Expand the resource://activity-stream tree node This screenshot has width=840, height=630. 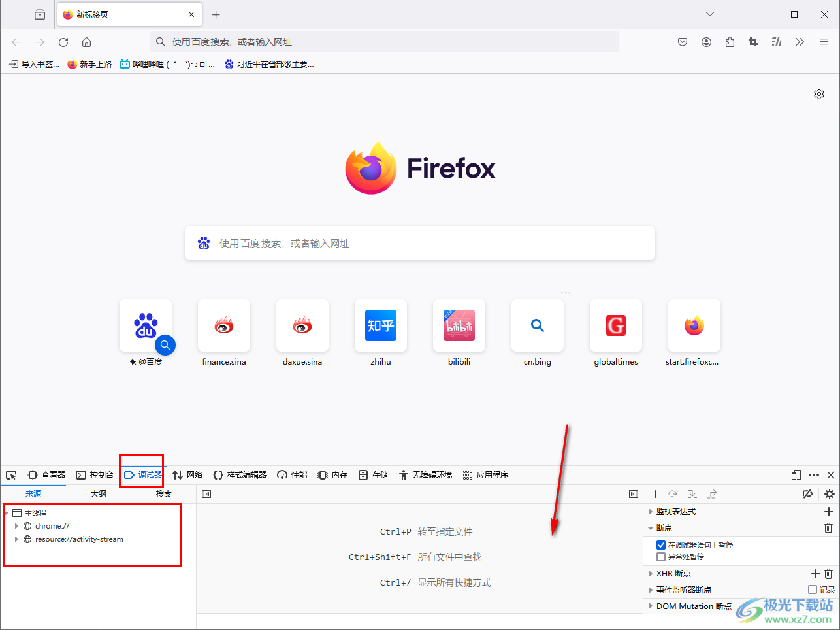(16, 539)
